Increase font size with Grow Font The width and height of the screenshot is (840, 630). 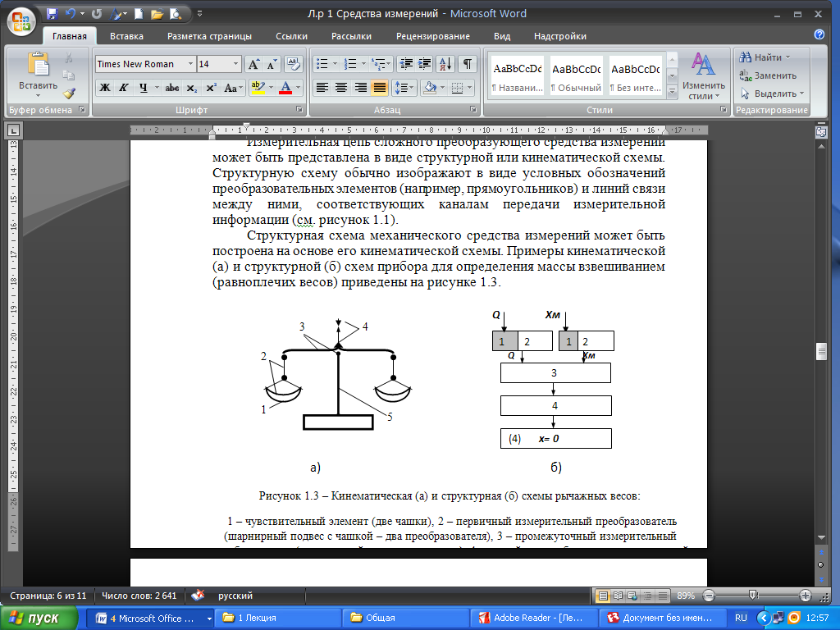pyautogui.click(x=253, y=64)
